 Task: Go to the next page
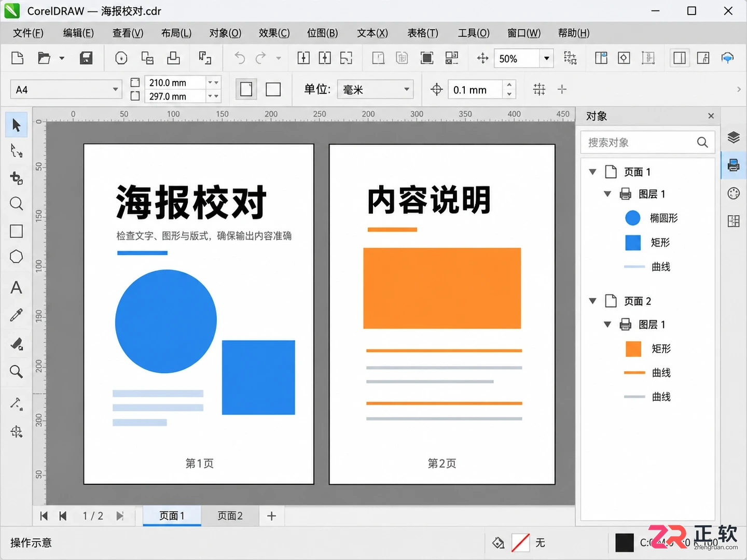coord(120,516)
